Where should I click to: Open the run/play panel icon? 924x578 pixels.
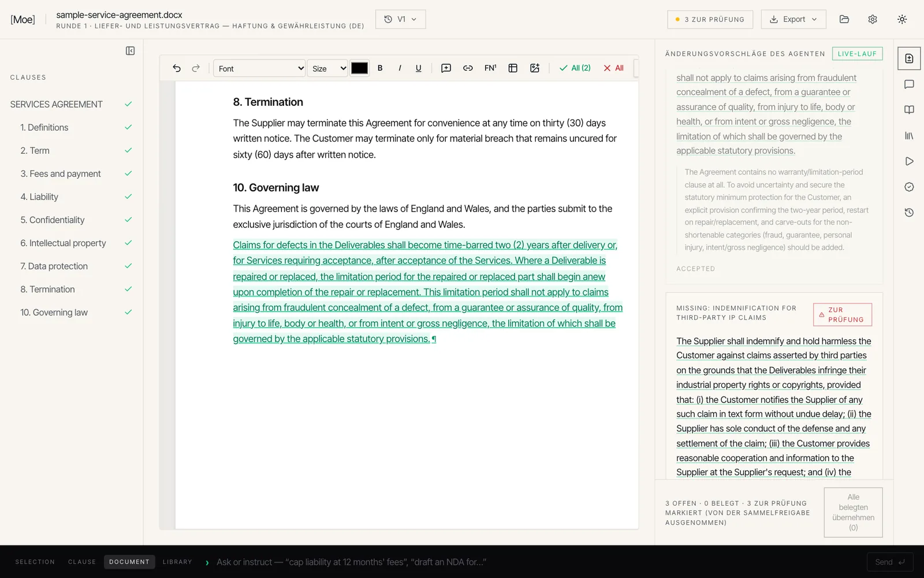[909, 161]
